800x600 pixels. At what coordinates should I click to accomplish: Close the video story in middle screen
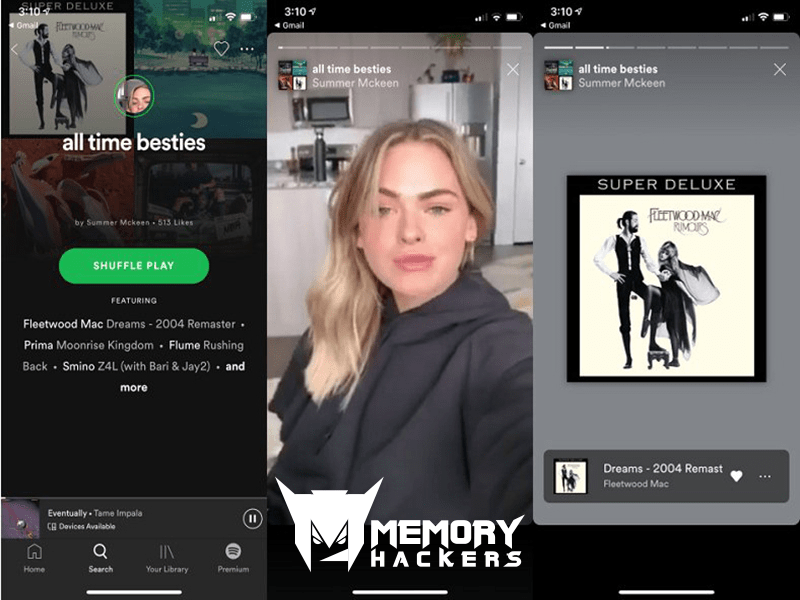tap(513, 69)
